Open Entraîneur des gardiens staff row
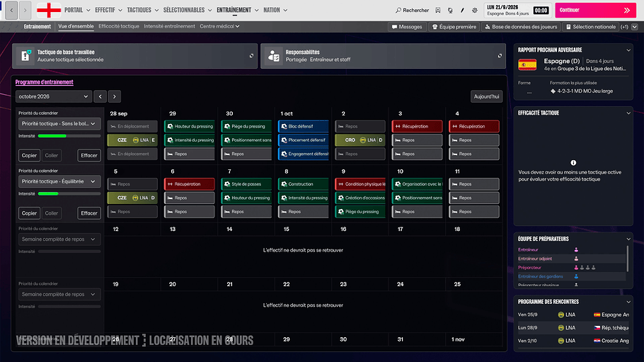This screenshot has width=644, height=362. click(571, 276)
